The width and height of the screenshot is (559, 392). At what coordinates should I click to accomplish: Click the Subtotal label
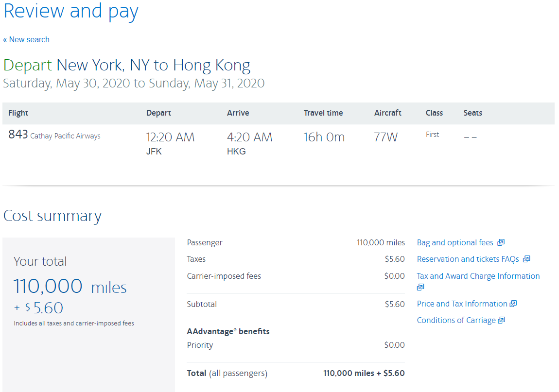(202, 305)
